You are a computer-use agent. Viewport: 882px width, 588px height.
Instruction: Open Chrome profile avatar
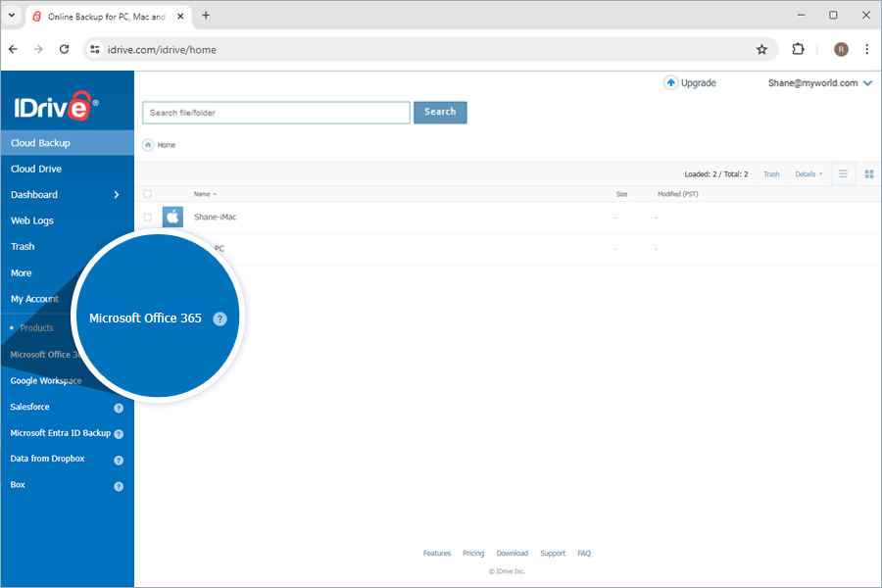(841, 50)
